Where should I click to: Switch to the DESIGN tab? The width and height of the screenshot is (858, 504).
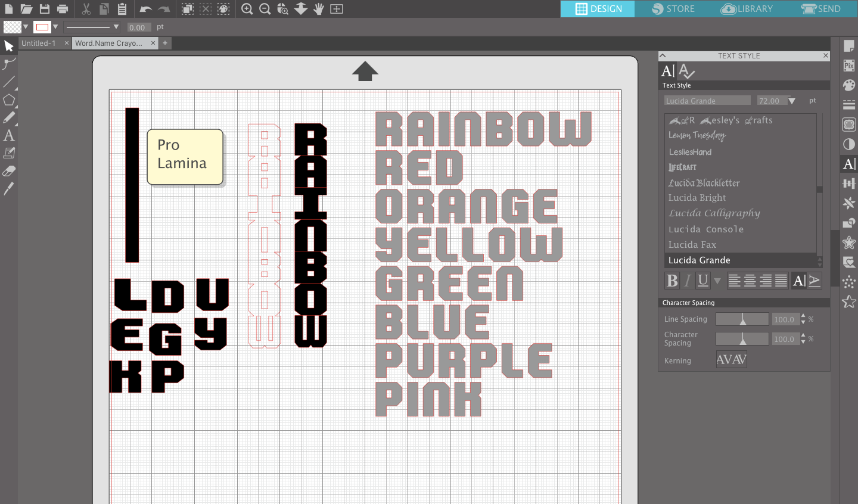598,9
